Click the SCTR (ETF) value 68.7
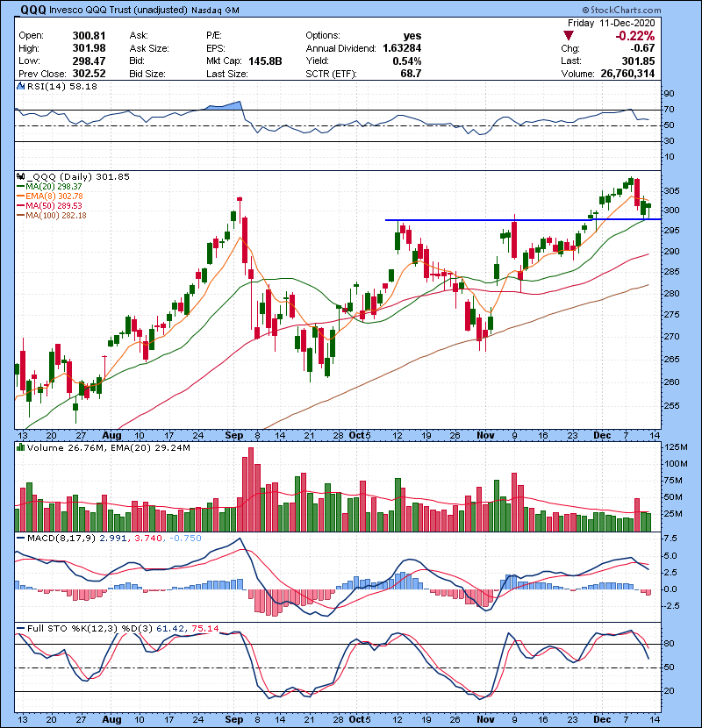 point(411,74)
